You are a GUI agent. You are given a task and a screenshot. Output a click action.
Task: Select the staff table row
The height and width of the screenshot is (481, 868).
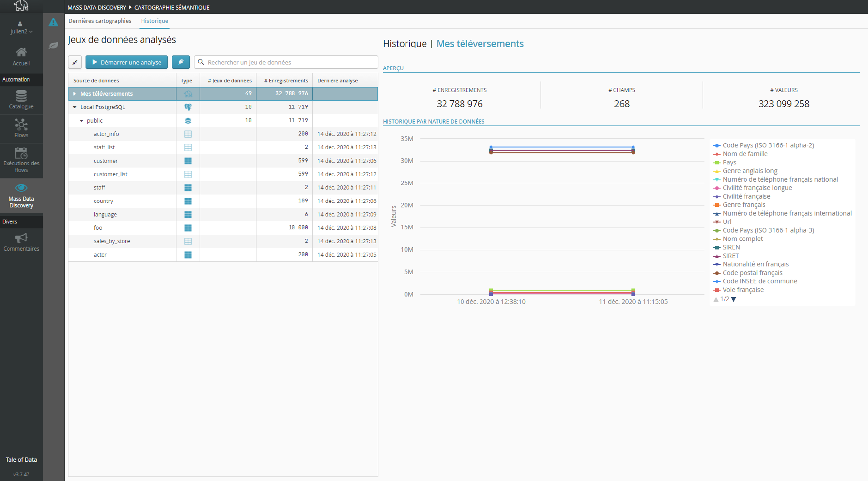tap(223, 188)
